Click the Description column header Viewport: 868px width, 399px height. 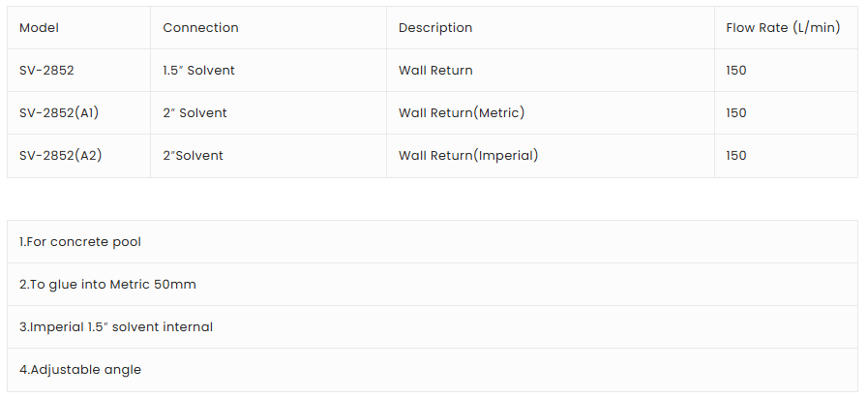(435, 28)
